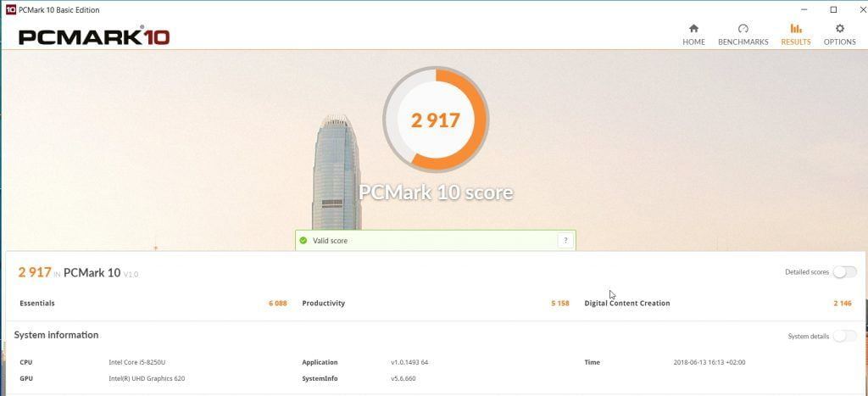Select the Results bar chart icon
The height and width of the screenshot is (396, 868).
[795, 28]
